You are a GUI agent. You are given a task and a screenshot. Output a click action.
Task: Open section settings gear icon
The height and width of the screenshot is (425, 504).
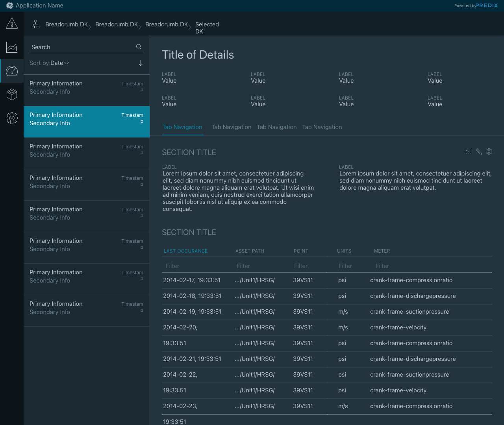click(489, 152)
